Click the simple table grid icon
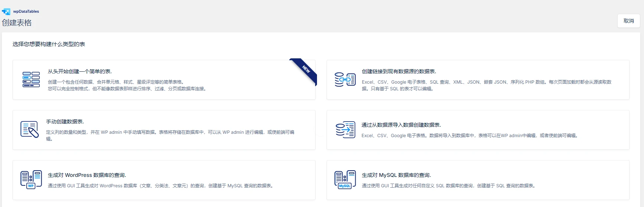Image resolution: width=644 pixels, height=207 pixels. 31,80
